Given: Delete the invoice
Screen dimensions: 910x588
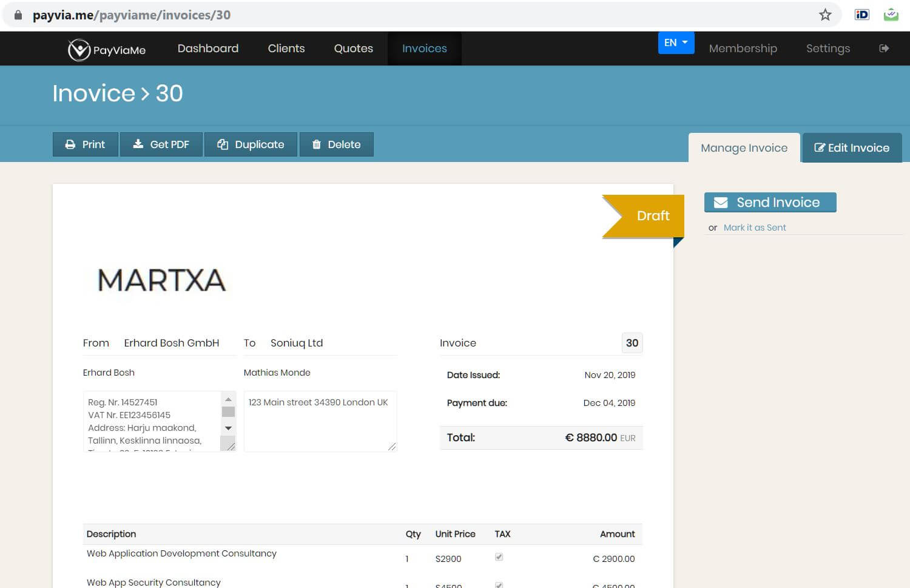Looking at the screenshot, I should [x=337, y=144].
